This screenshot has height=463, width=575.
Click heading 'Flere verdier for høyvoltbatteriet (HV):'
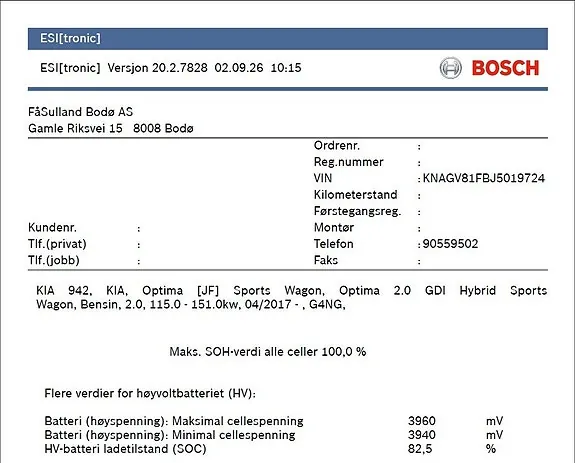click(x=150, y=393)
